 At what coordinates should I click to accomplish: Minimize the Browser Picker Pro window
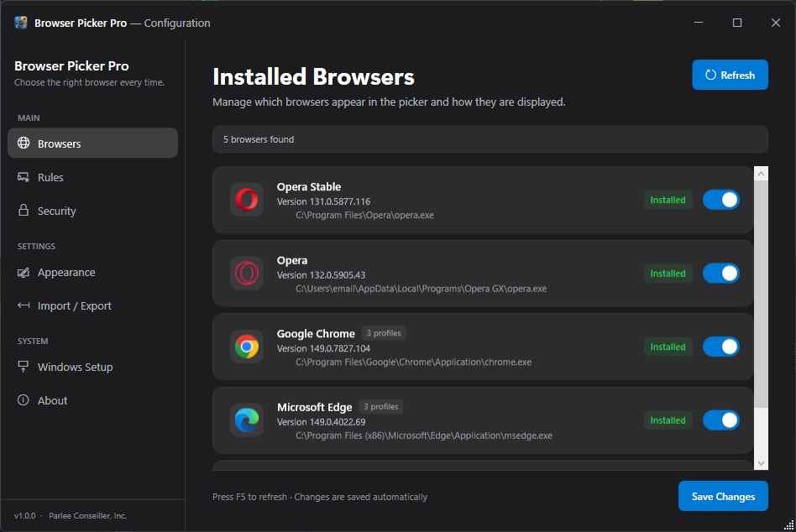(x=699, y=23)
